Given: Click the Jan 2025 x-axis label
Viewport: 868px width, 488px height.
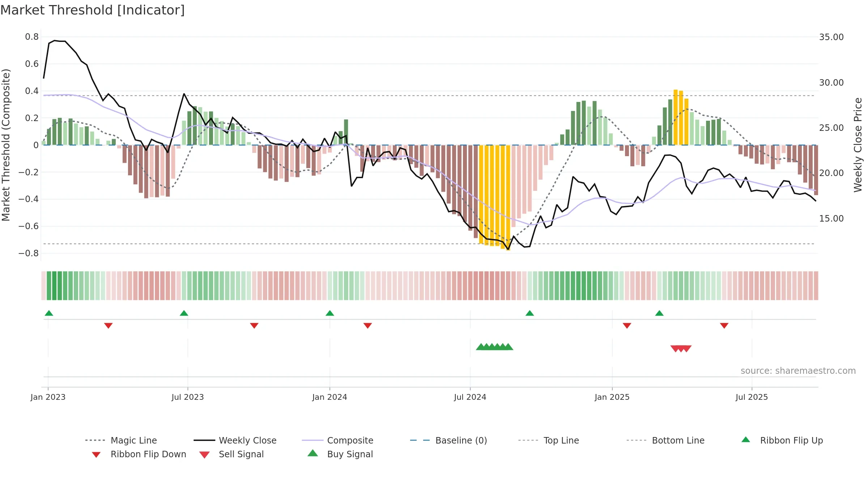Looking at the screenshot, I should point(612,397).
